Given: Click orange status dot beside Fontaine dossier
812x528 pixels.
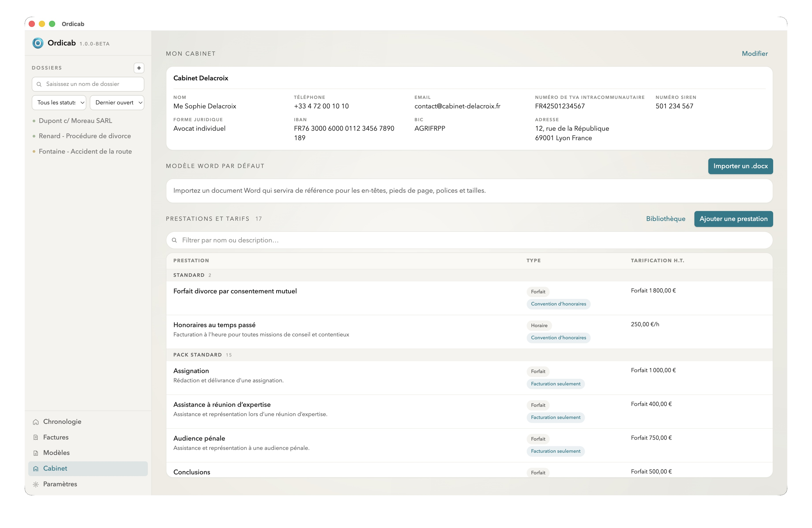Looking at the screenshot, I should coord(34,152).
